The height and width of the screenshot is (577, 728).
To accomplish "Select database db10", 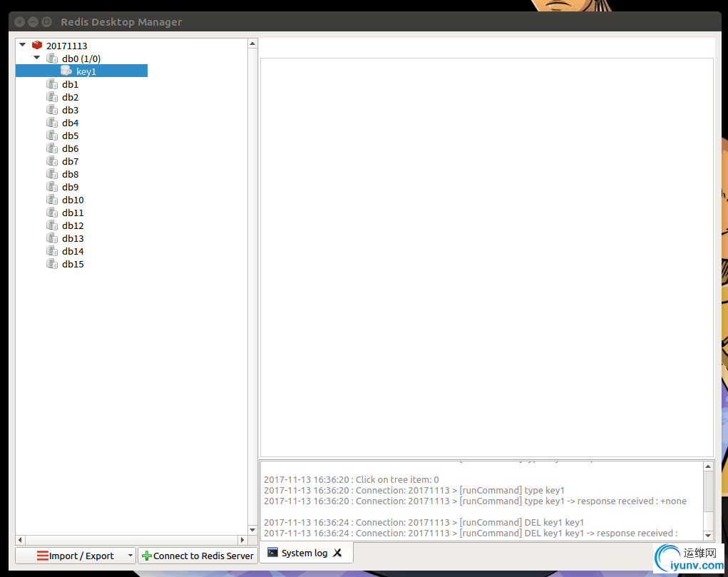I will pyautogui.click(x=73, y=200).
